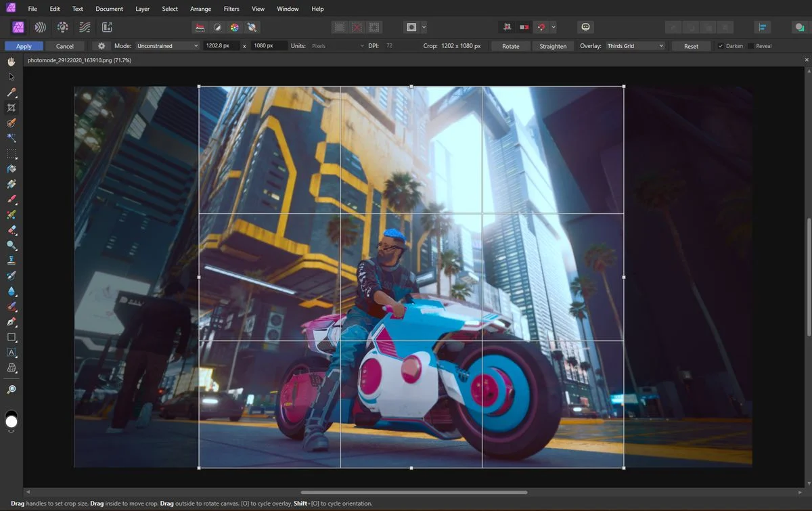Viewport: 812px width, 511px height.
Task: Open the Units Pixels dropdown
Action: tap(337, 46)
